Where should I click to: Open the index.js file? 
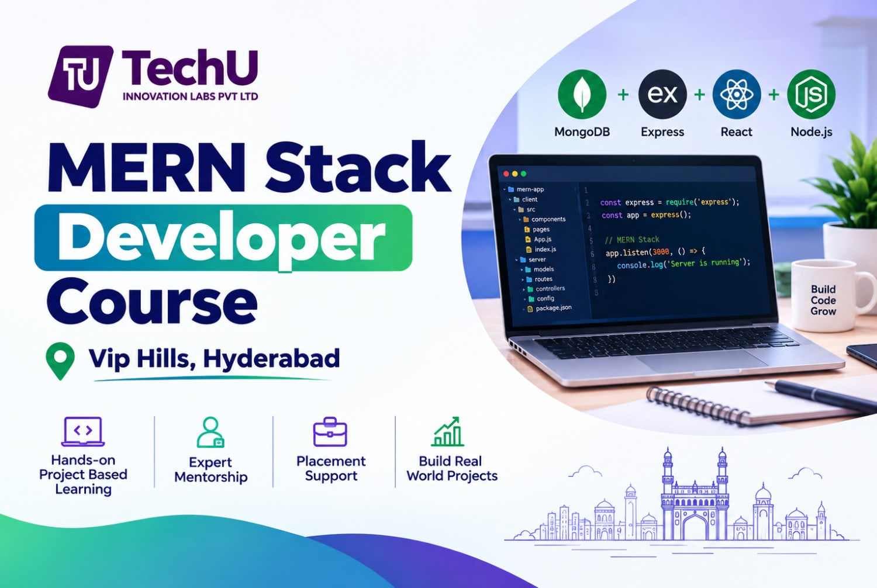tap(541, 249)
